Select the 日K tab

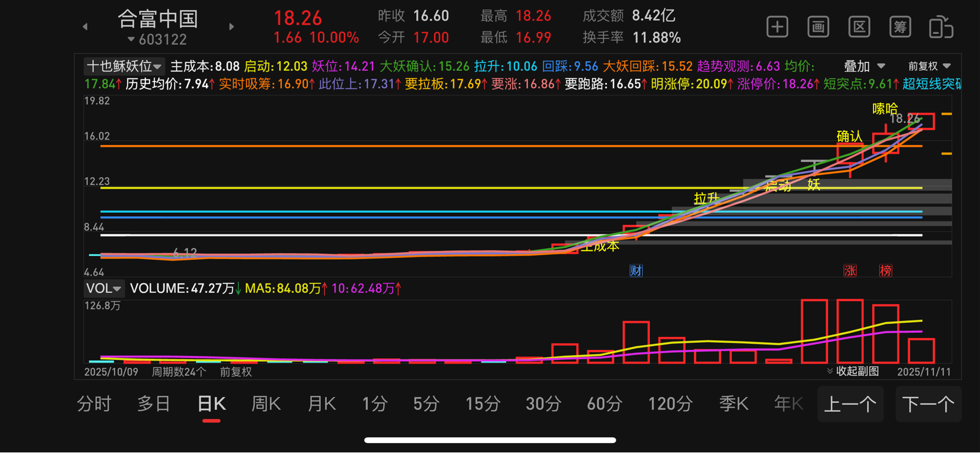click(211, 404)
